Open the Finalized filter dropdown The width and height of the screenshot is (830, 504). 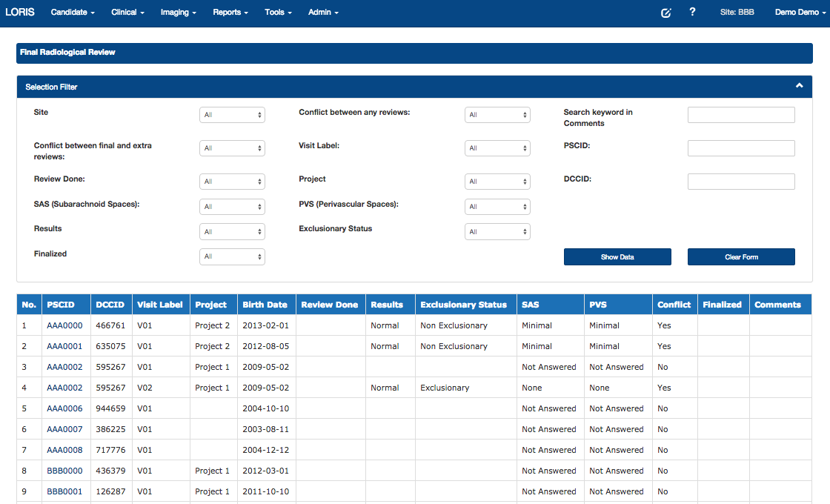232,256
